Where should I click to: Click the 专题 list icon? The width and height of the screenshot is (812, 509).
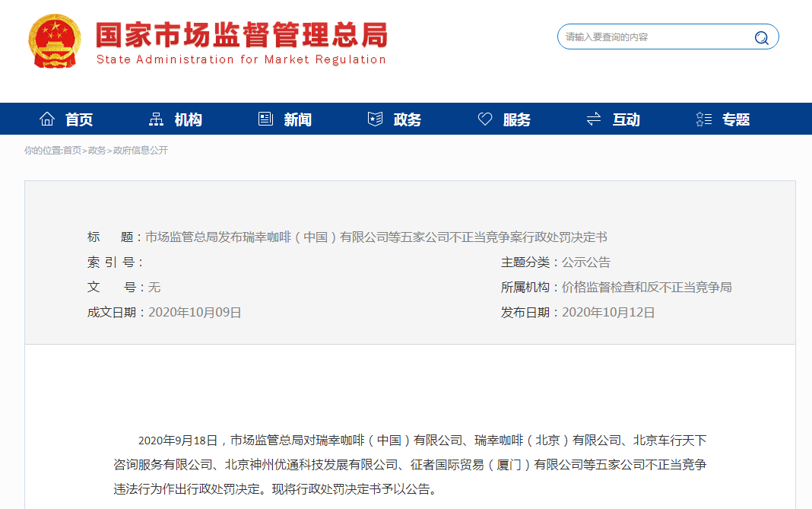(704, 119)
